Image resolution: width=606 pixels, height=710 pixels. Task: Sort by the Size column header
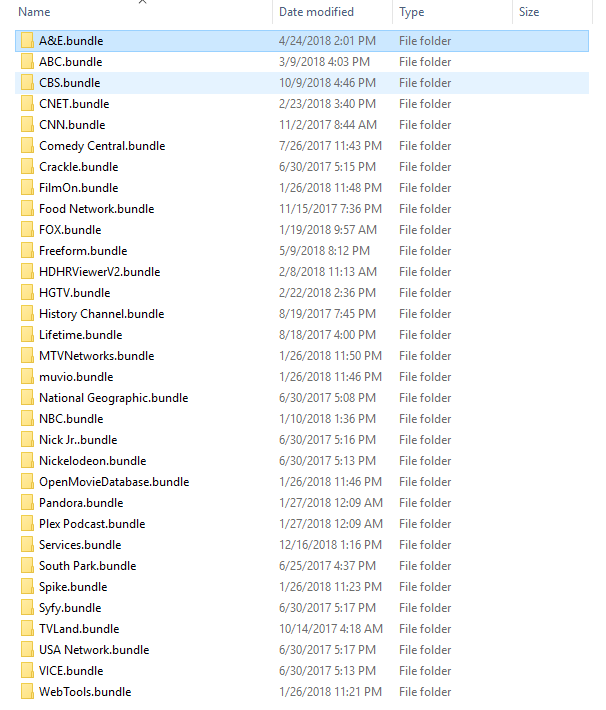[x=529, y=12]
